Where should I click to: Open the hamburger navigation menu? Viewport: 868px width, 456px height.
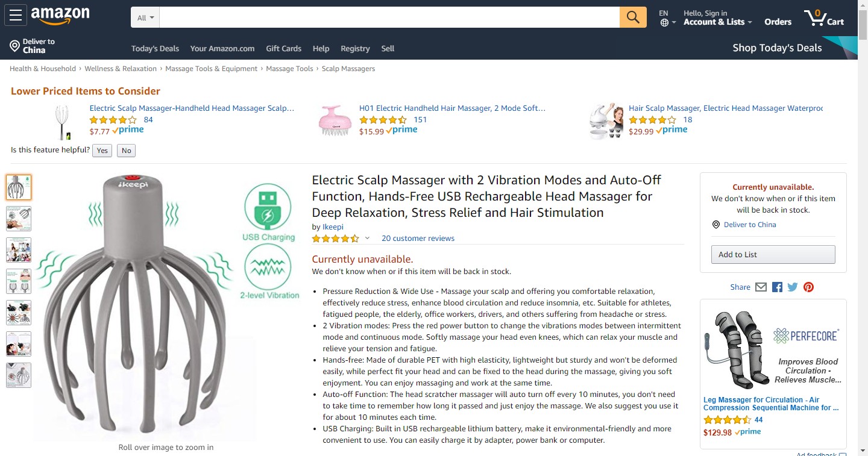[x=16, y=16]
